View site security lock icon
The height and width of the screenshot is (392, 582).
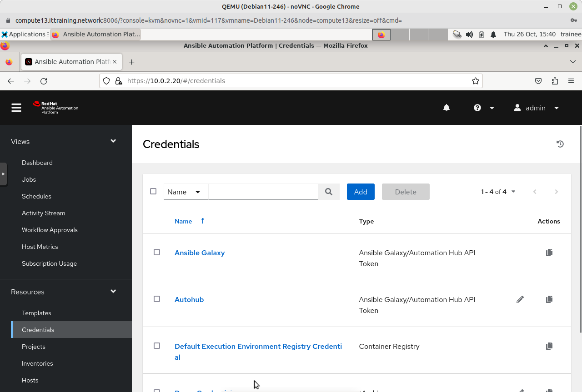(x=119, y=81)
